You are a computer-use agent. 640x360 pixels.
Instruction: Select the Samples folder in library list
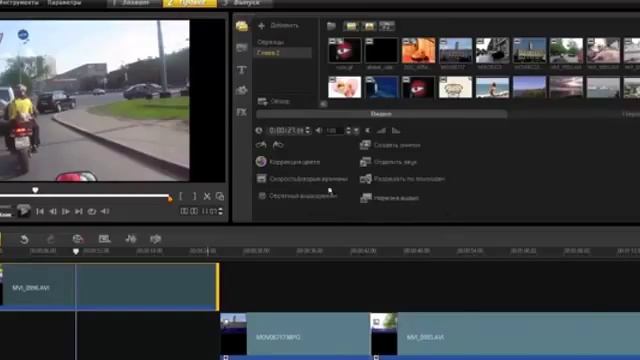270,42
